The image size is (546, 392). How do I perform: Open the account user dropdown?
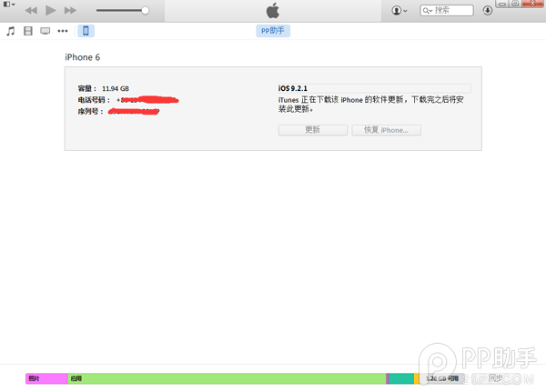399,10
